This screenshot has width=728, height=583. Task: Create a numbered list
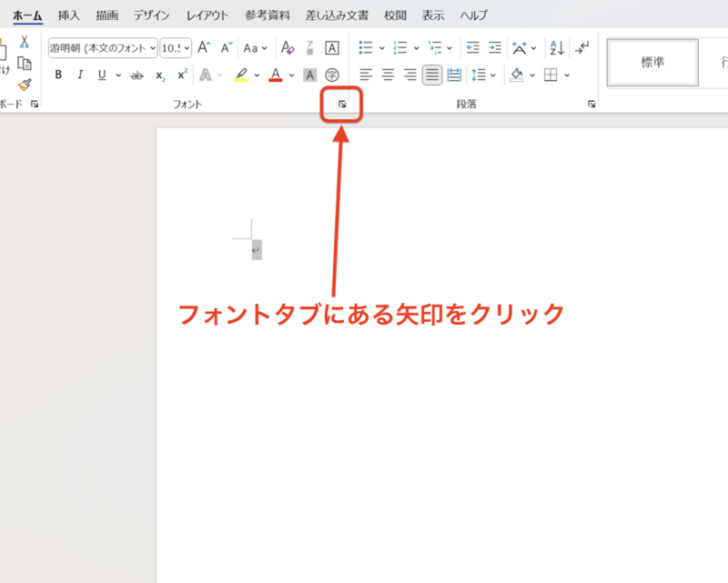point(400,47)
